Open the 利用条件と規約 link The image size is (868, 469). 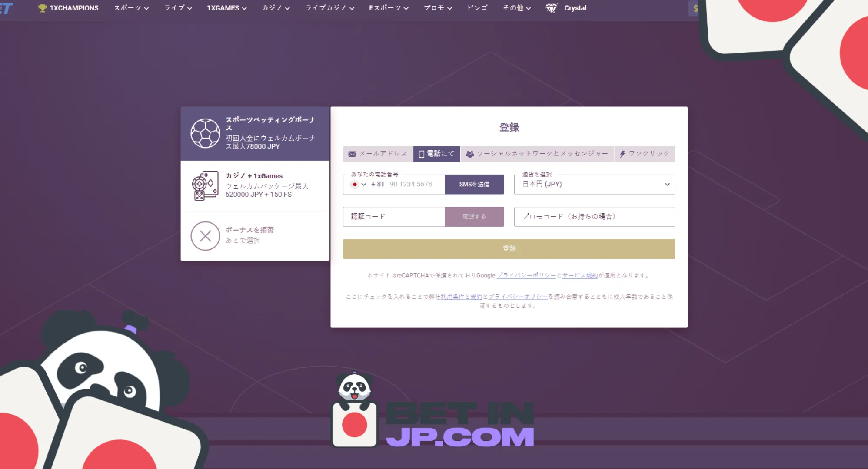pyautogui.click(x=461, y=297)
